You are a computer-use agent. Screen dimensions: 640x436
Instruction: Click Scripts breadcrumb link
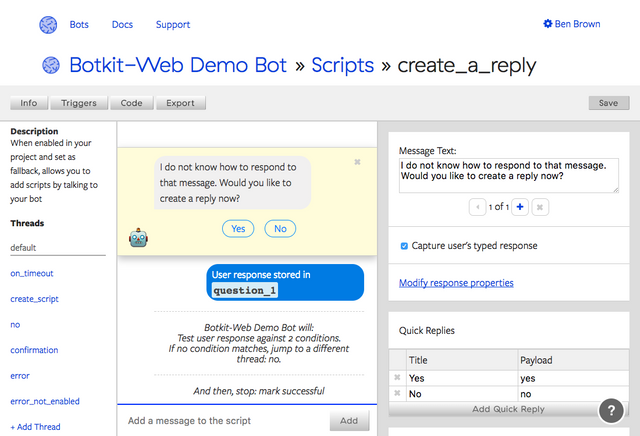(x=343, y=65)
